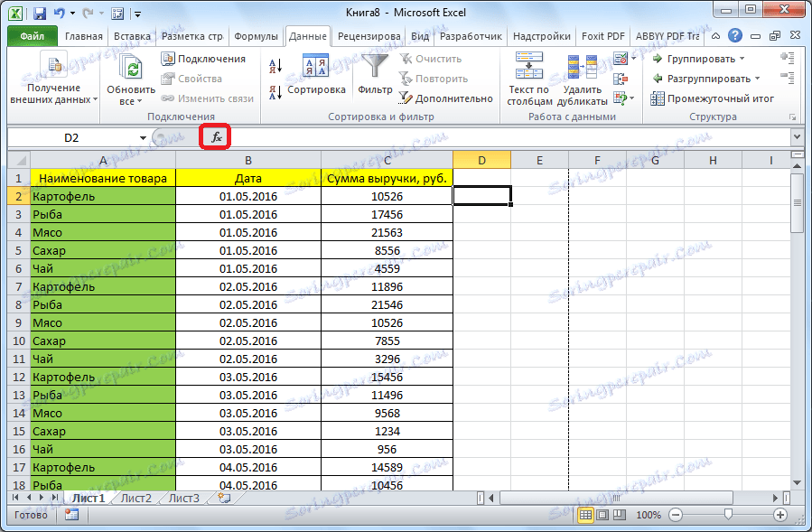Expand the formula bar chevron
Viewport: 812px width, 532px height.
click(x=797, y=137)
